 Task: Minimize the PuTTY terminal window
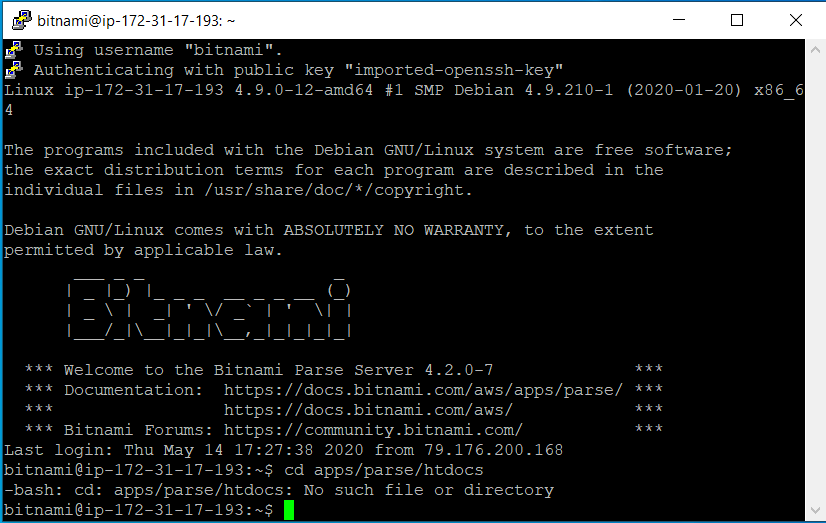click(679, 20)
